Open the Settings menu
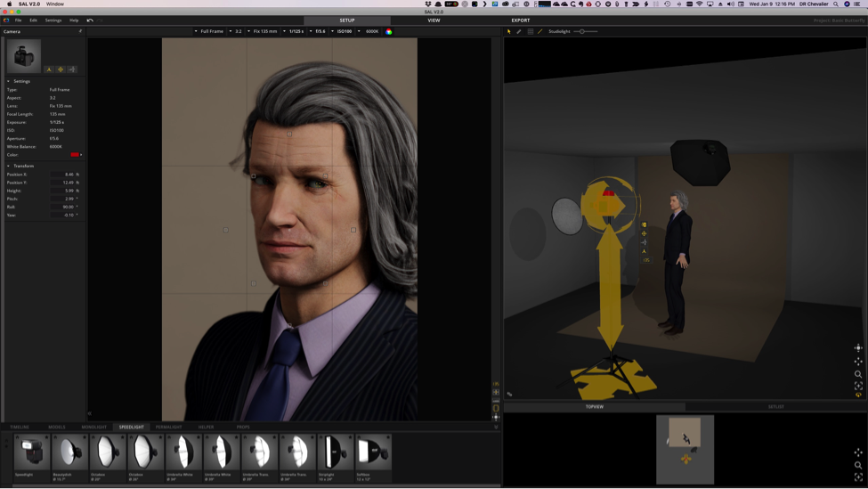This screenshot has height=489, width=868. tap(53, 20)
